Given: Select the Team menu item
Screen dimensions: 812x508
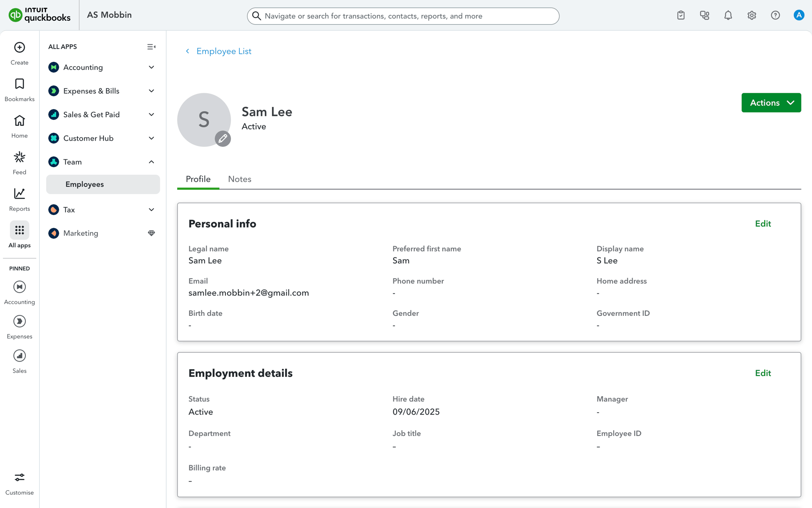Looking at the screenshot, I should [x=103, y=162].
